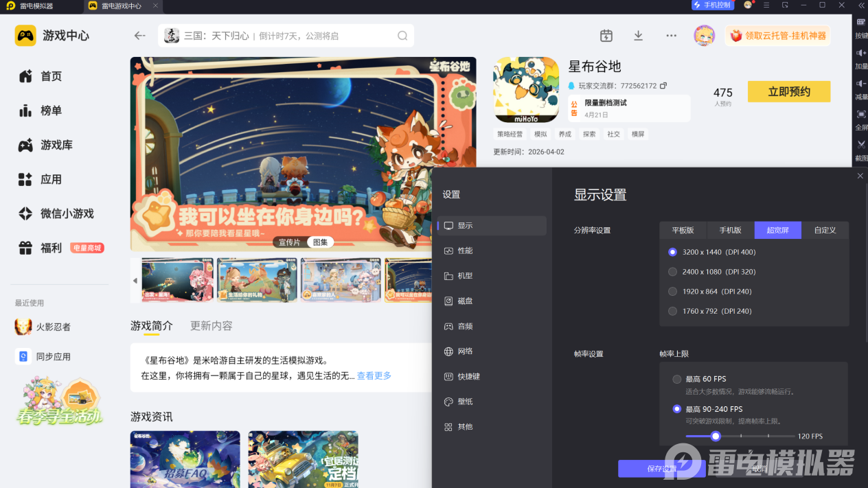Close the 雷电游戏中心 tab
Image resolution: width=868 pixels, height=488 pixels.
click(x=157, y=5)
